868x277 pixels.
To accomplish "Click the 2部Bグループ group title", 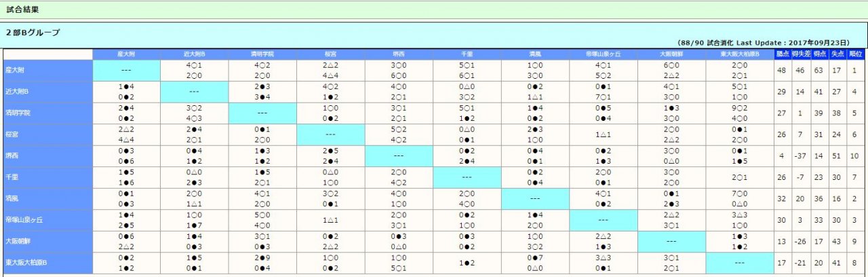I will click(33, 32).
